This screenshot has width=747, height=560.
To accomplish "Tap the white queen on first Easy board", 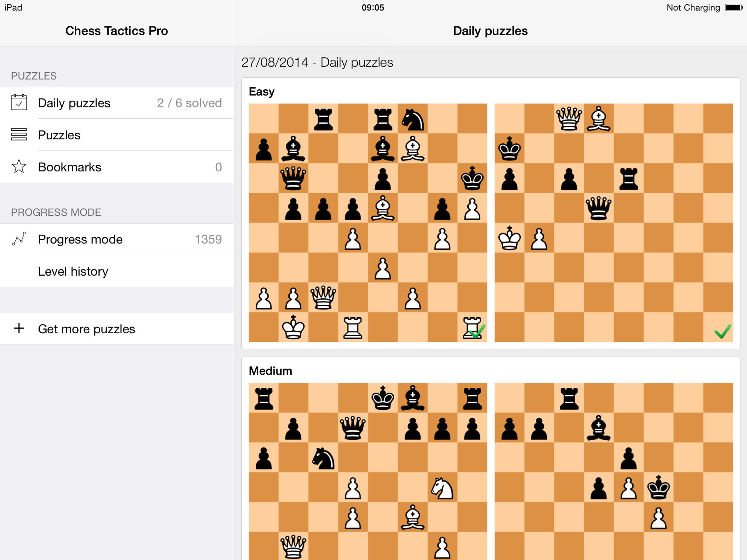I will [323, 297].
